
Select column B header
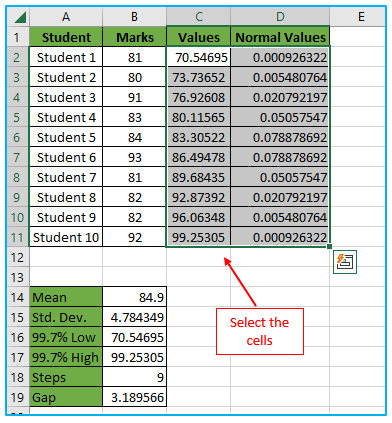tap(134, 16)
